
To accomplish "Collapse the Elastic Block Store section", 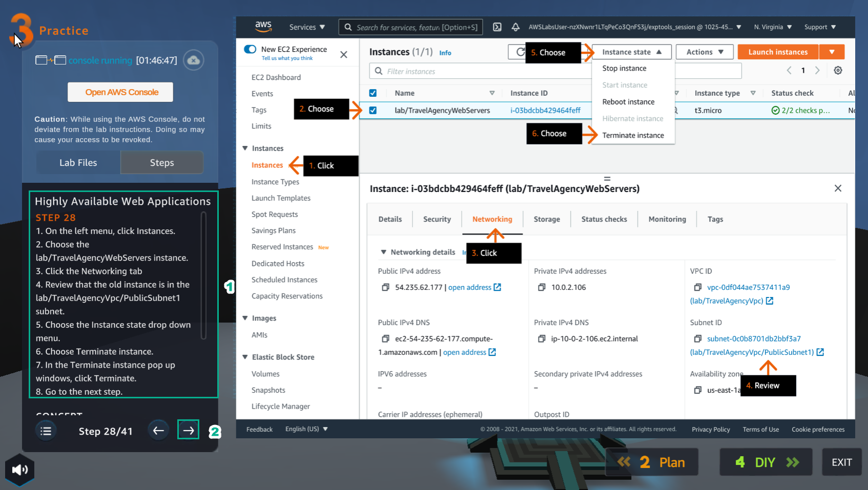I will click(245, 357).
